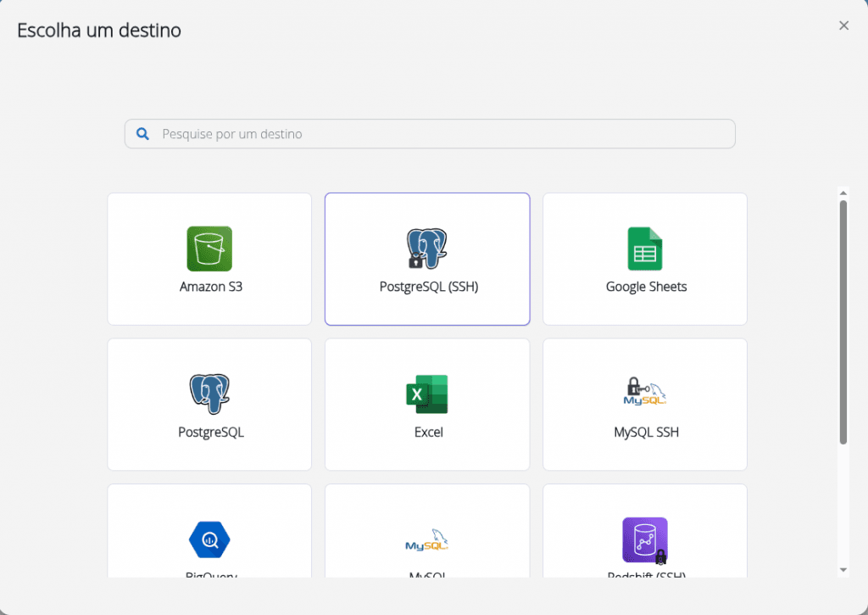Close the 'Escolha um destino' dialog

click(x=843, y=25)
